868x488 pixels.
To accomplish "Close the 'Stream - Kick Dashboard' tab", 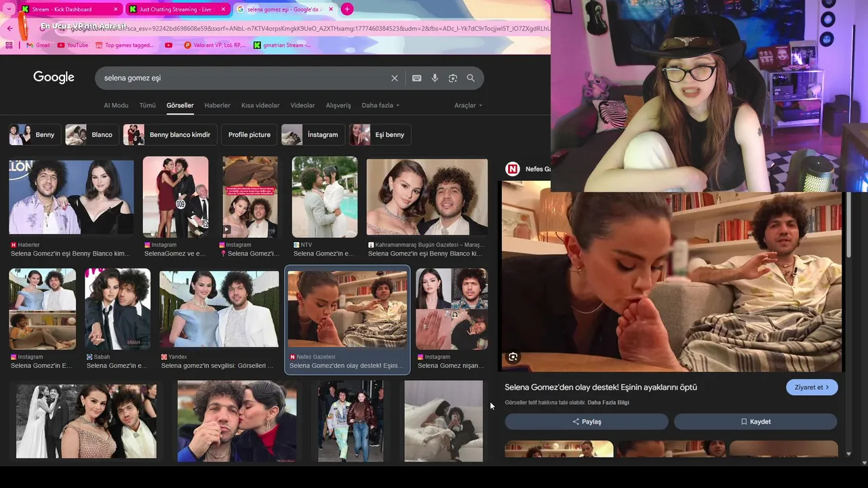I will click(x=115, y=9).
